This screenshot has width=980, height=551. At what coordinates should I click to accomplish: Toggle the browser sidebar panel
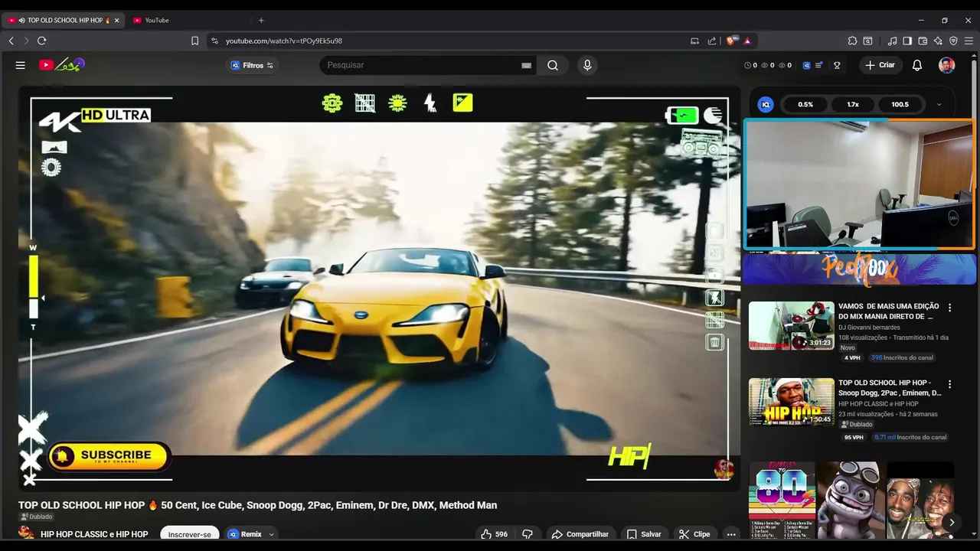point(907,41)
